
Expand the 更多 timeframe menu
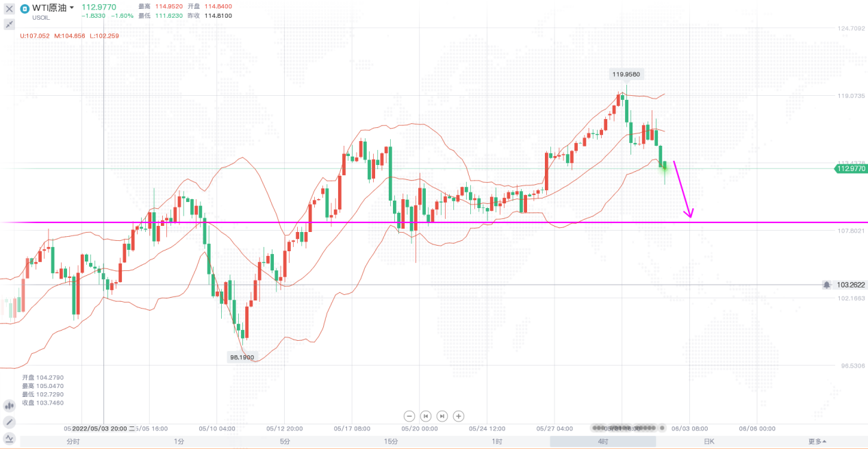[817, 441]
